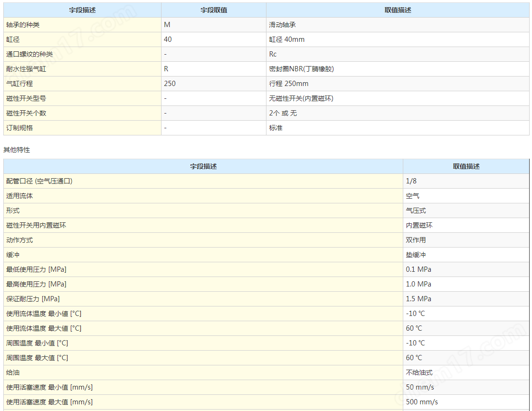Click the '1/8' value cell
This screenshot has width=532, height=411.
coord(466,181)
